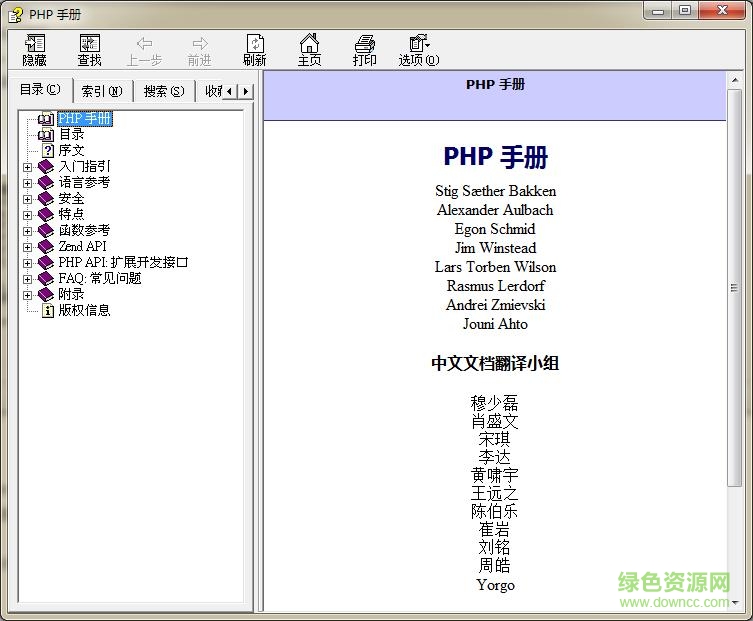Click the 上一步 (Back) arrow icon
The image size is (753, 621).
pyautogui.click(x=144, y=44)
